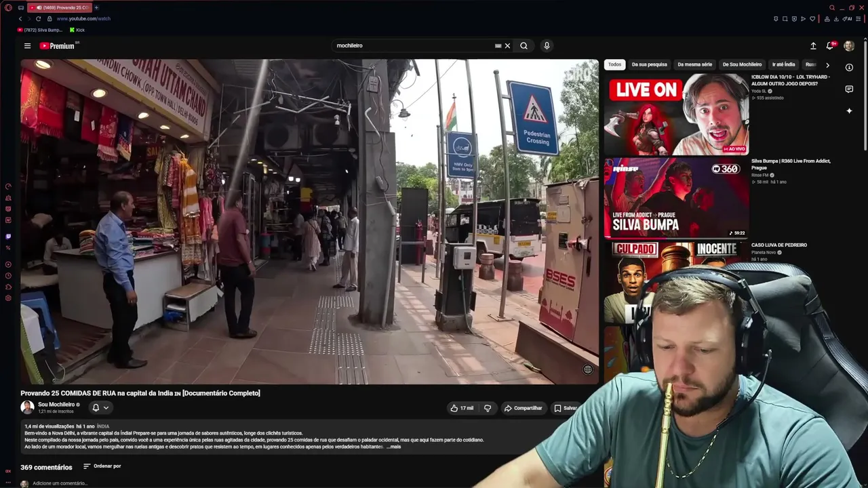The image size is (868, 488).
Task: Open the ICBLOW live stream thumbnail
Action: tap(677, 115)
